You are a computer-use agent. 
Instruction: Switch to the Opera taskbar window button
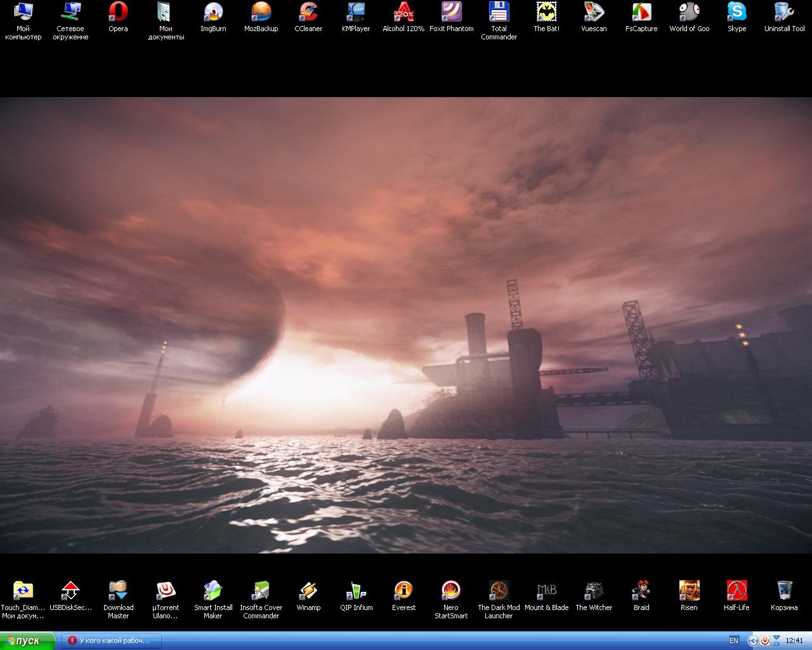click(112, 640)
